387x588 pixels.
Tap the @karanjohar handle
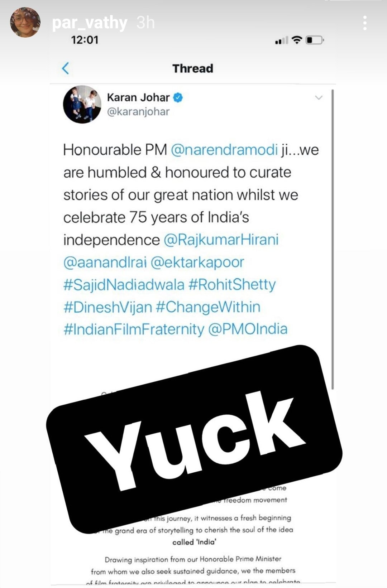(x=138, y=112)
